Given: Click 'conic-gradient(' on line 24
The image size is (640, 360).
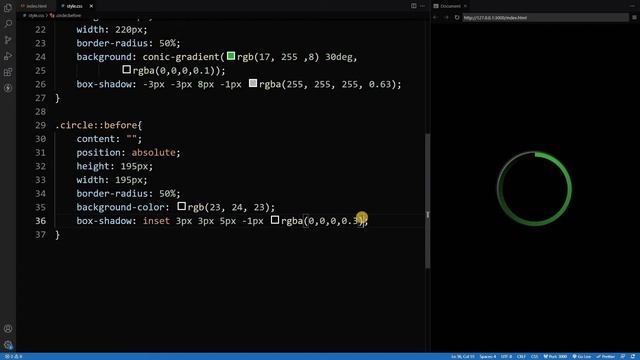Looking at the screenshot, I should 183,57.
